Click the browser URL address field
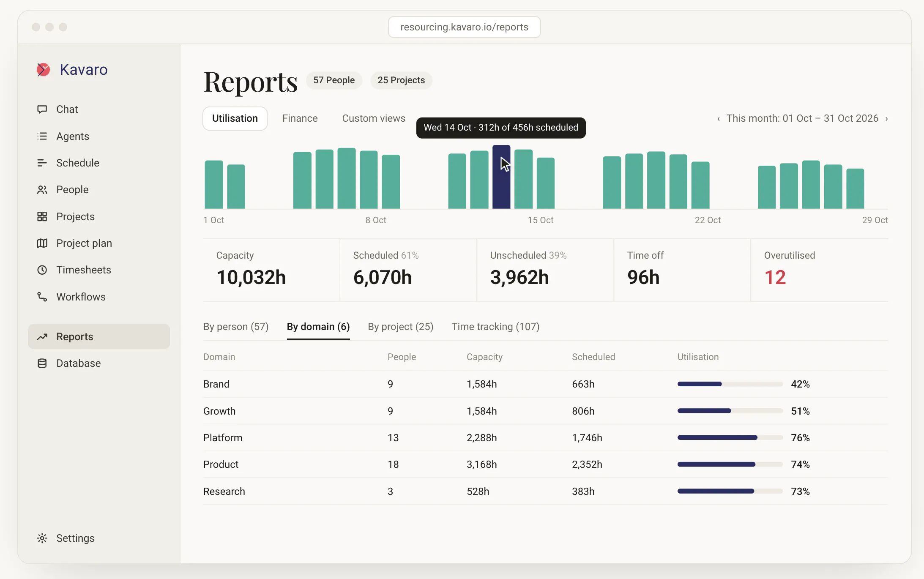 pyautogui.click(x=464, y=27)
